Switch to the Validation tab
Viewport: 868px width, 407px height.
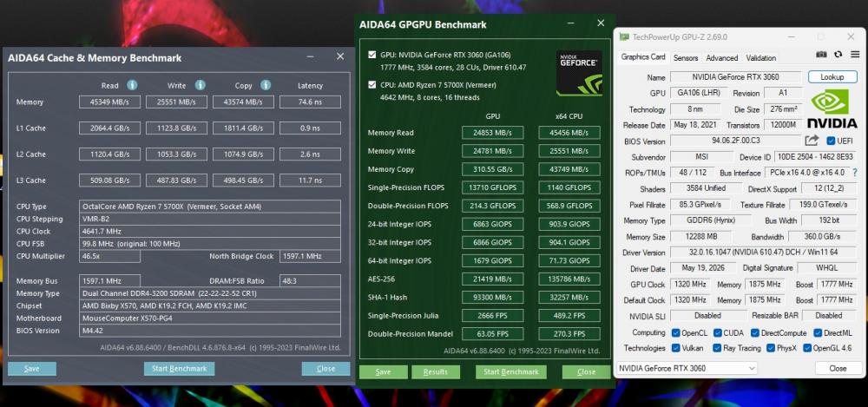(x=760, y=57)
